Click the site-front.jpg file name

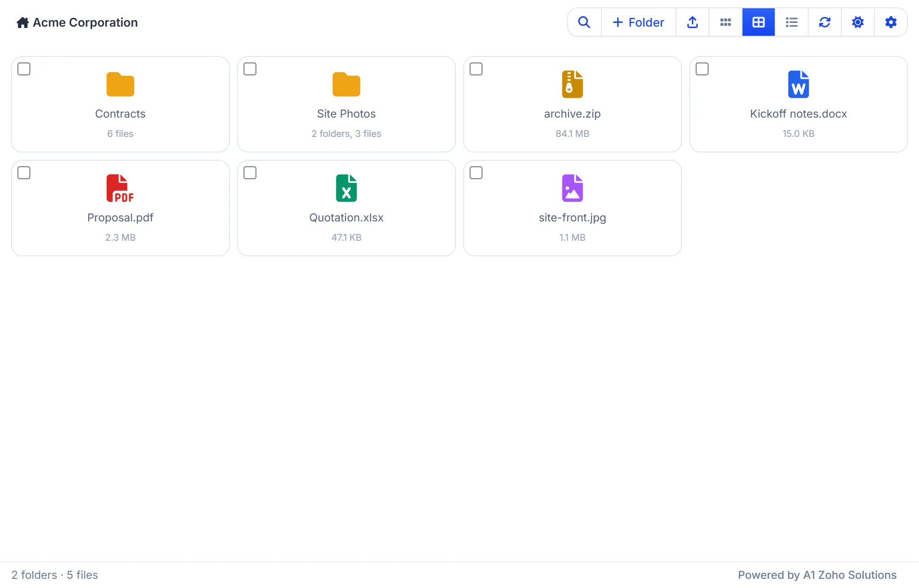click(573, 218)
